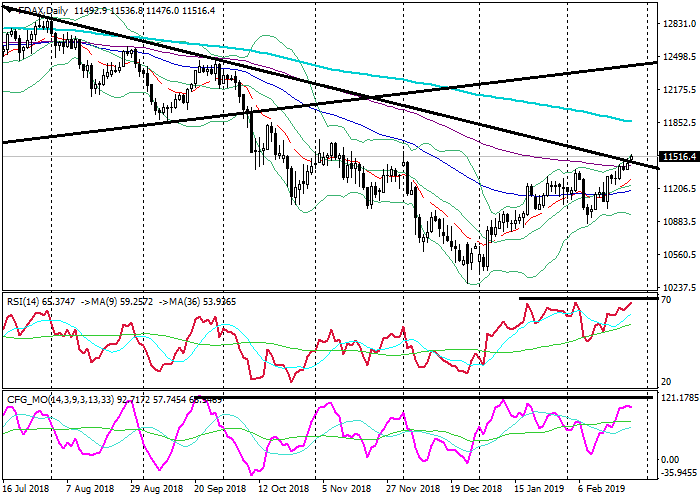Click the RSI 20 level scale label
700x500 pixels.
pos(668,381)
